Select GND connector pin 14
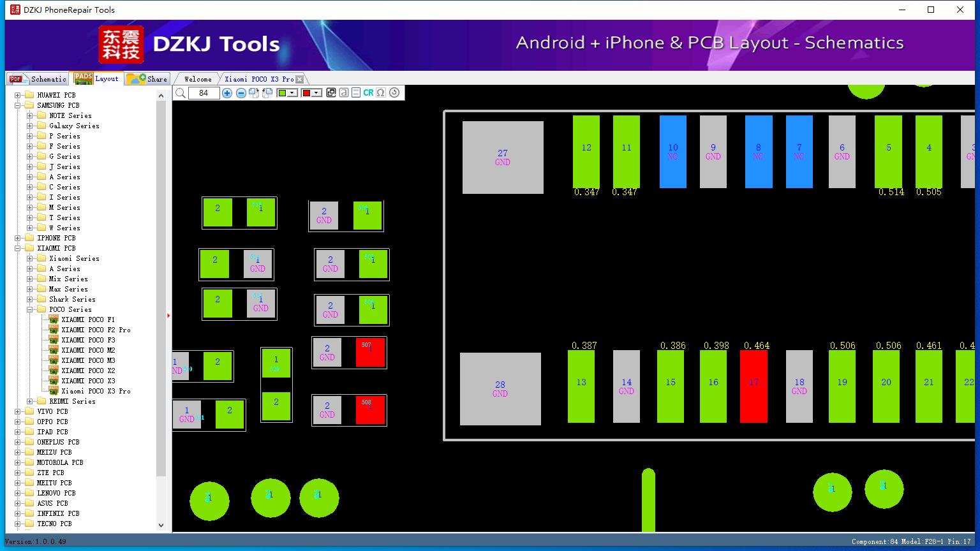Viewport: 980px width, 551px height. (627, 386)
